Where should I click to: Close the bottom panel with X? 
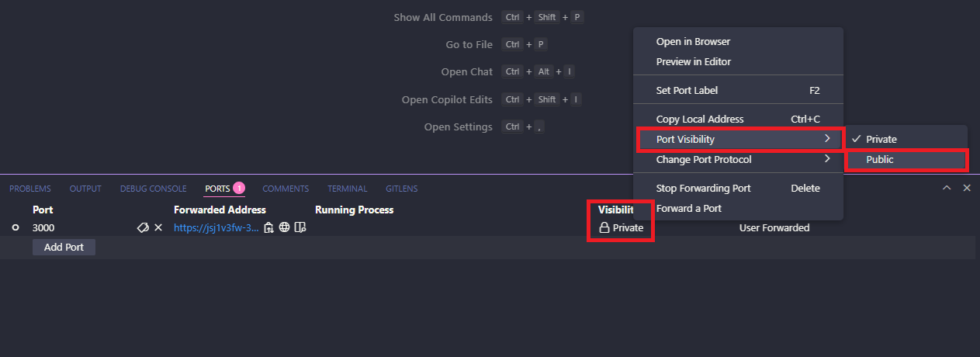[967, 188]
